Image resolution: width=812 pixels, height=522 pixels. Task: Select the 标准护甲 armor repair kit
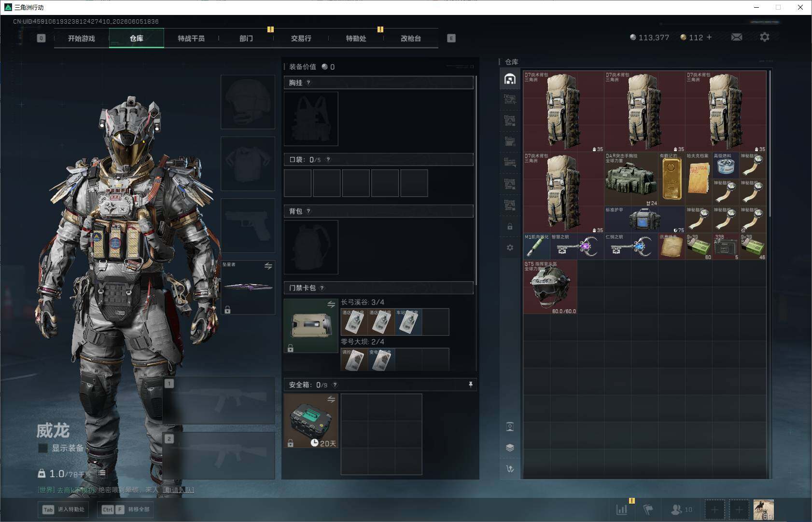tap(644, 220)
